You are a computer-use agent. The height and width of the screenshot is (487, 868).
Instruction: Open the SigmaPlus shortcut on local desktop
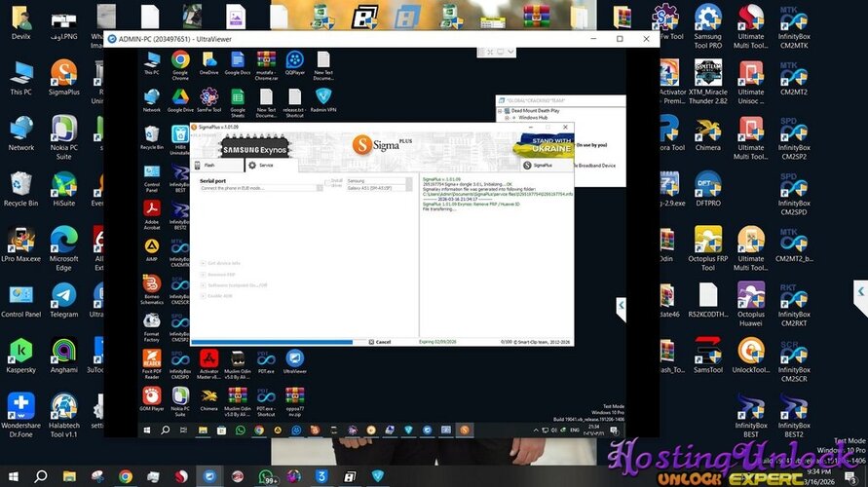[63, 77]
